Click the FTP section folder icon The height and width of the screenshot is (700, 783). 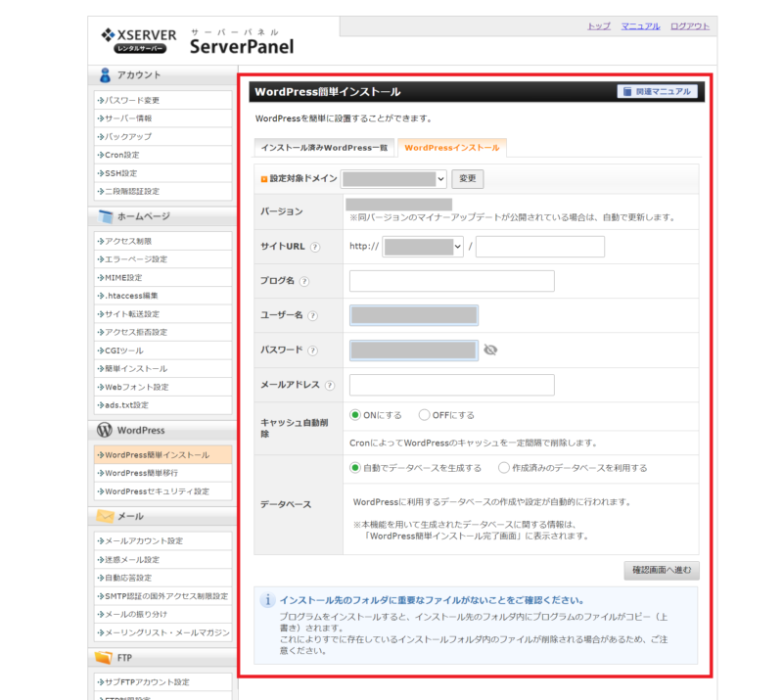(x=104, y=658)
